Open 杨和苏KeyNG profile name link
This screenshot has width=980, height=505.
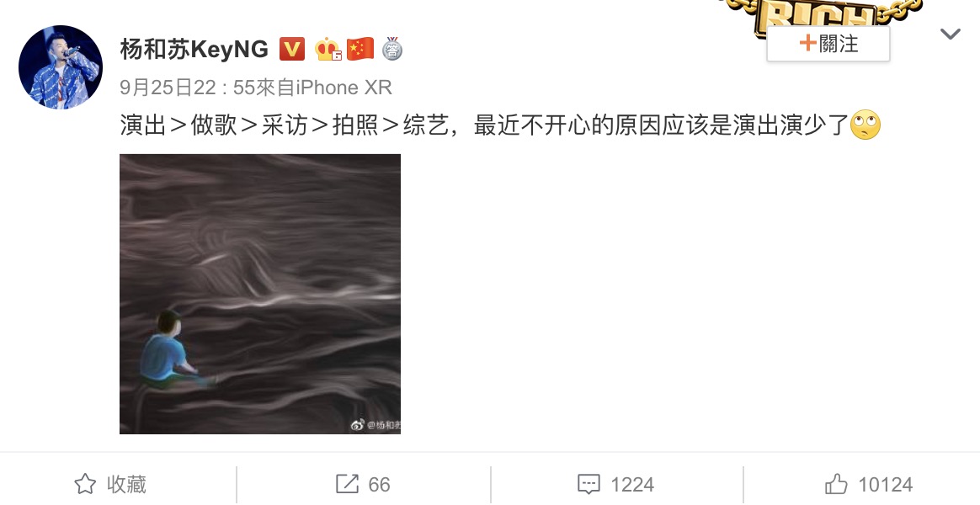[194, 49]
